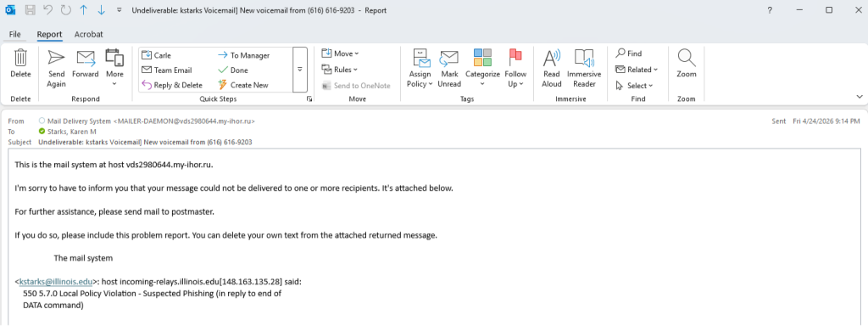
Task: Apply the To Manager quick step
Action: point(243,55)
